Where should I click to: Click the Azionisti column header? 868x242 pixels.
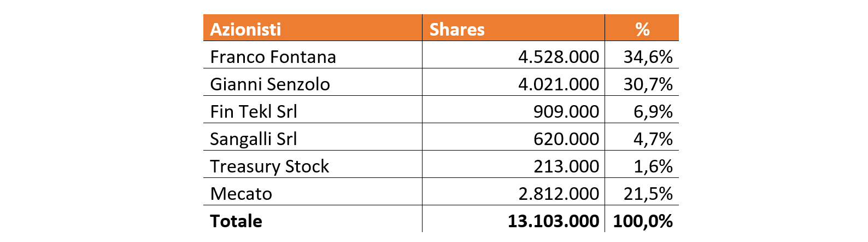pos(313,28)
